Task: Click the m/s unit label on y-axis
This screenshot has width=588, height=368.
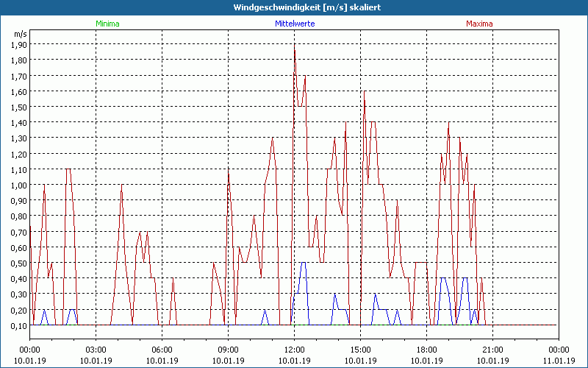Action: 19,34
